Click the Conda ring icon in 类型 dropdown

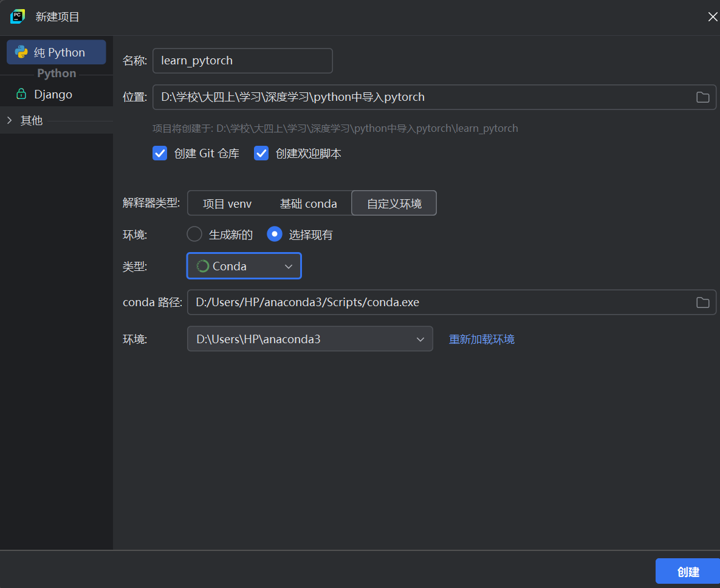click(x=202, y=266)
